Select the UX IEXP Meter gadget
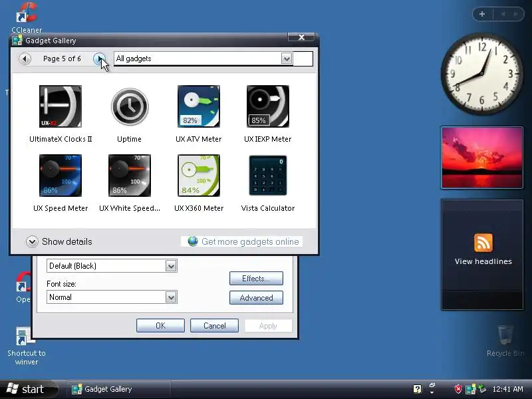Screen dimensions: 532x399 (268, 106)
